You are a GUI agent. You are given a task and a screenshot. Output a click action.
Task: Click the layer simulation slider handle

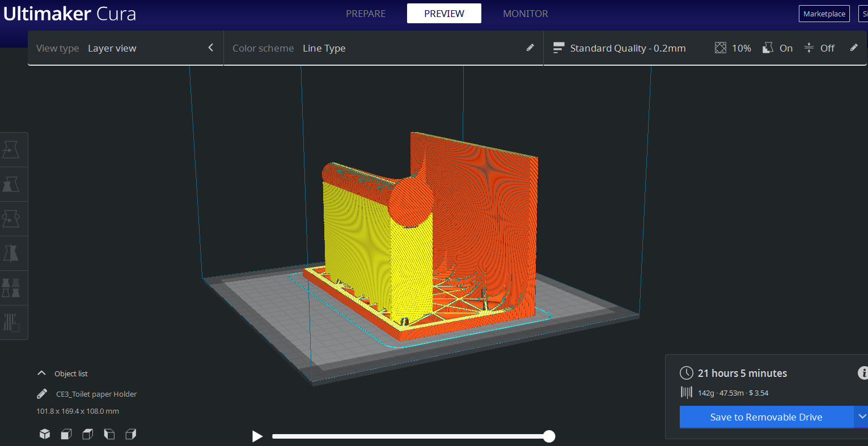click(549, 436)
